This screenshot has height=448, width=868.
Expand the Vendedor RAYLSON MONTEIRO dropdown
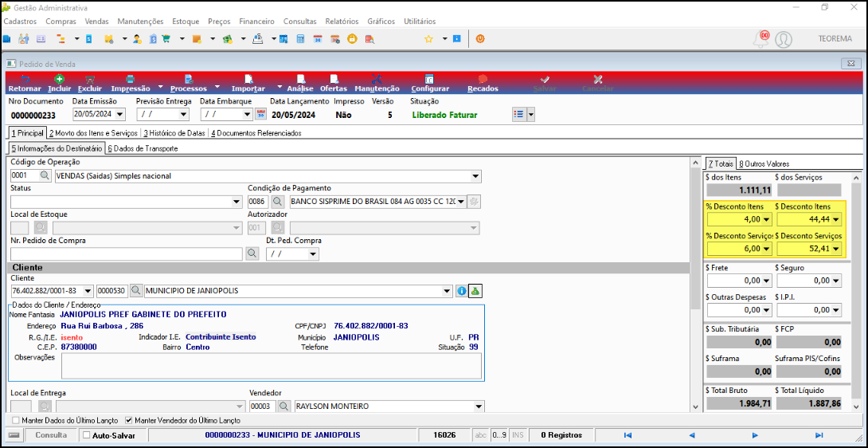pyautogui.click(x=479, y=407)
